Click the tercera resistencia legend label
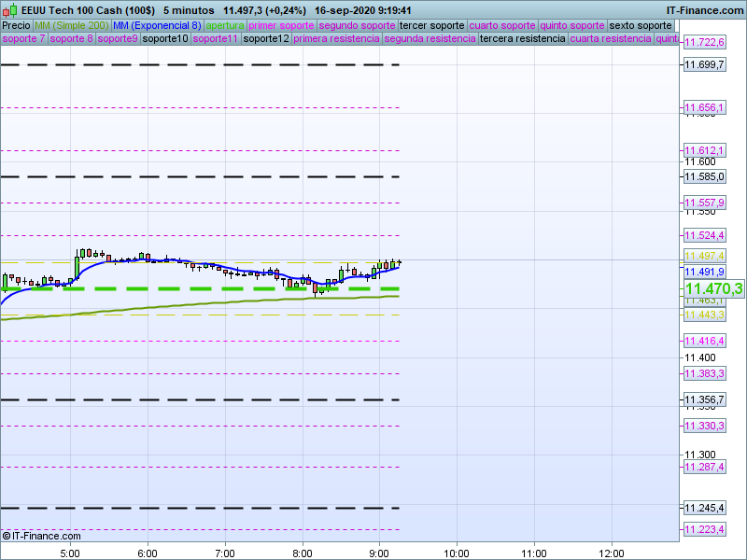This screenshot has height=560, width=747. pyautogui.click(x=522, y=39)
